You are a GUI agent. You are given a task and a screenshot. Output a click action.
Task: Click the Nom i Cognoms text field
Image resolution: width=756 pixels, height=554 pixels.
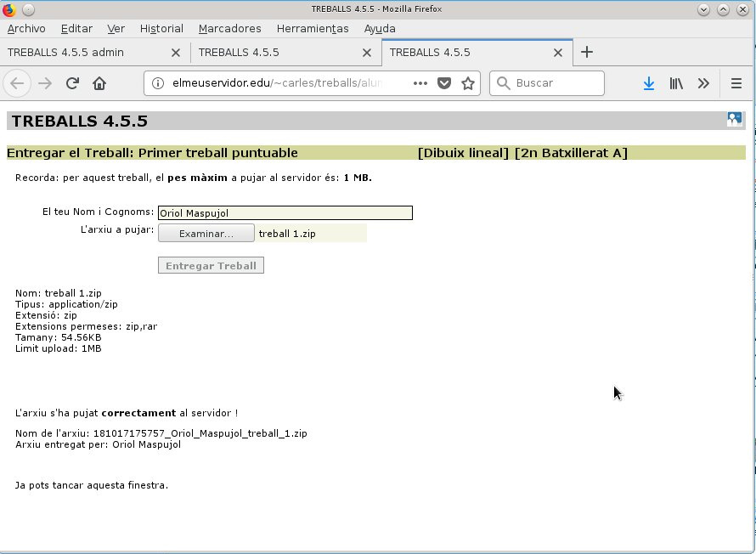(x=285, y=213)
